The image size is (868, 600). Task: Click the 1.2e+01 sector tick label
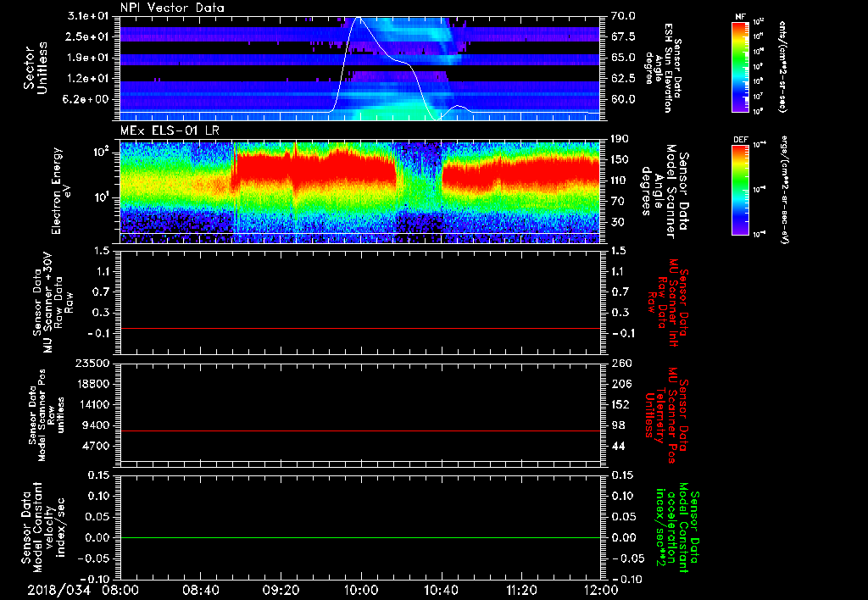[x=87, y=79]
